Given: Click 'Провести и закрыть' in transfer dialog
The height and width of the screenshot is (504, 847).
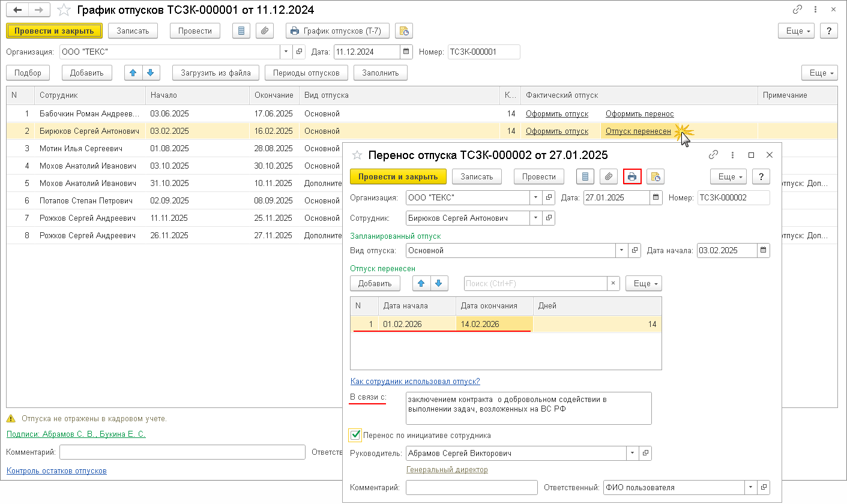Looking at the screenshot, I should pyautogui.click(x=398, y=176).
